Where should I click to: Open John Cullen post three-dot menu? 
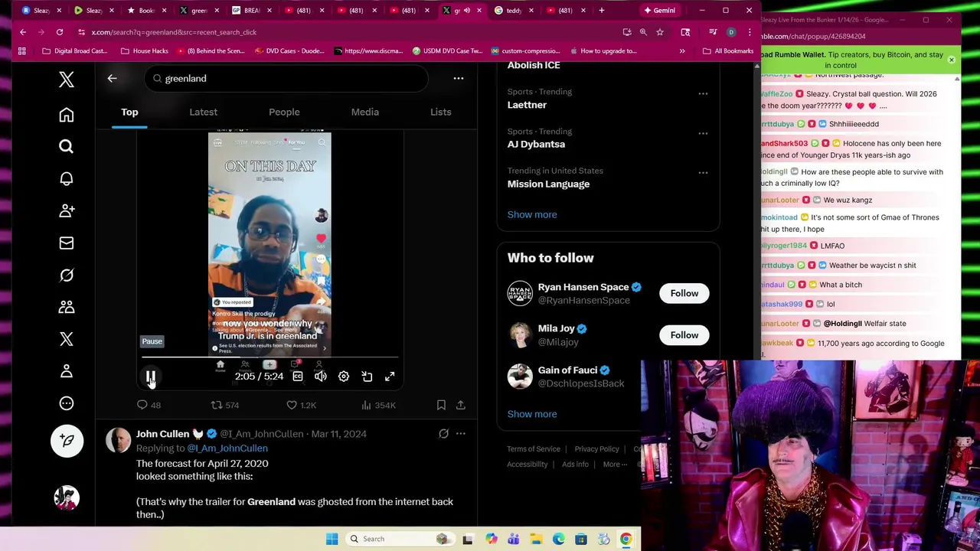point(460,434)
